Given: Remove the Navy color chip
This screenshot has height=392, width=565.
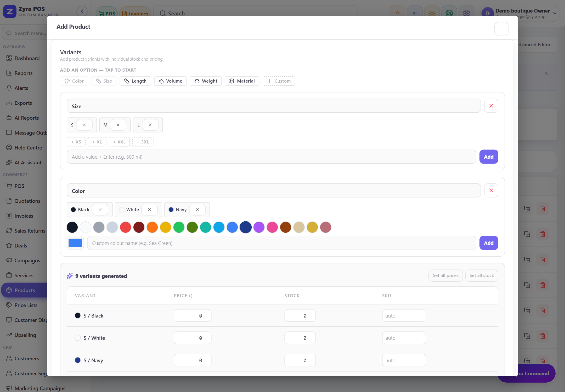Looking at the screenshot, I should (x=197, y=210).
